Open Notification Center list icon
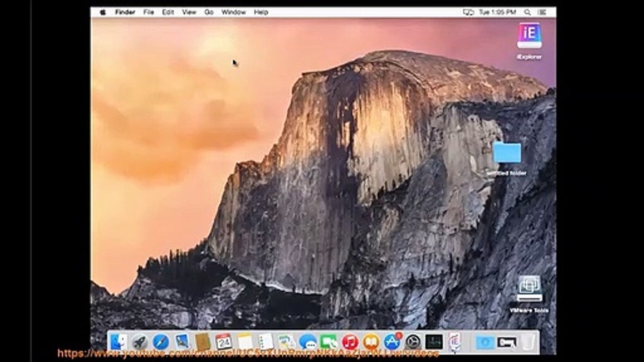The width and height of the screenshot is (644, 362). click(x=542, y=12)
